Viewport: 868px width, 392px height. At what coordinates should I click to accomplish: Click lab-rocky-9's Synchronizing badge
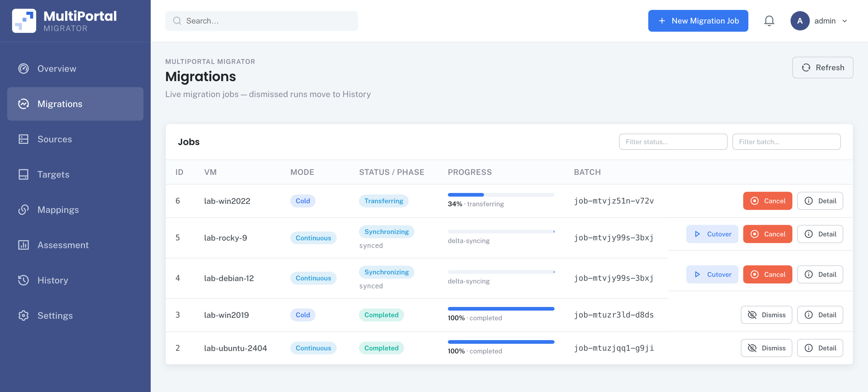(387, 232)
